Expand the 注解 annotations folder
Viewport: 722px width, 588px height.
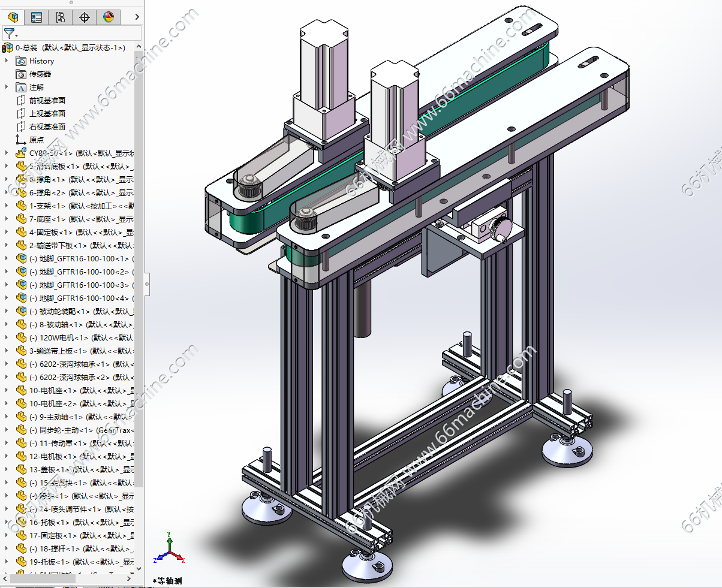[x=7, y=87]
